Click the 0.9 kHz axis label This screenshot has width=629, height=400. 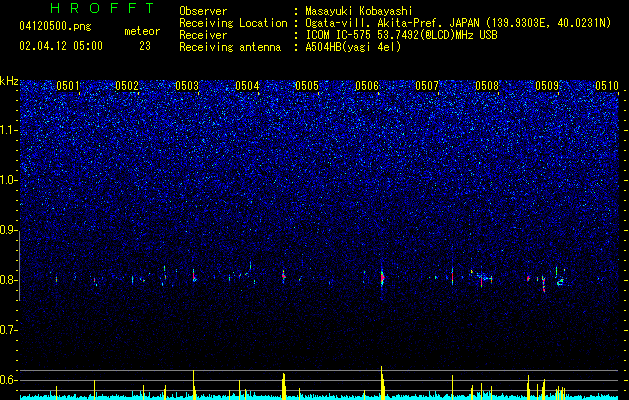[8, 230]
